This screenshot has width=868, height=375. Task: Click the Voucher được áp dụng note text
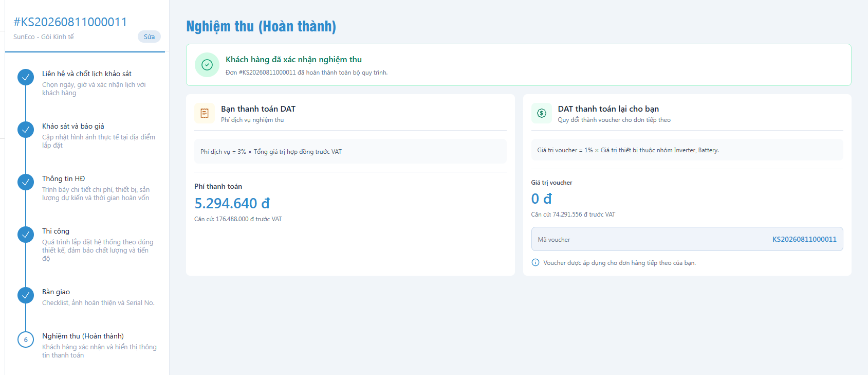tap(620, 263)
